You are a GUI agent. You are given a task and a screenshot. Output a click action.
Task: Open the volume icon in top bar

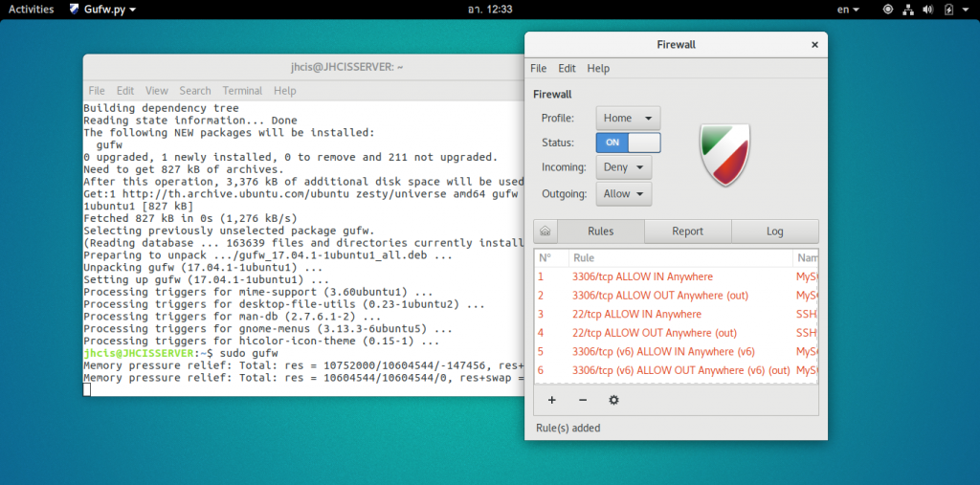pyautogui.click(x=928, y=10)
